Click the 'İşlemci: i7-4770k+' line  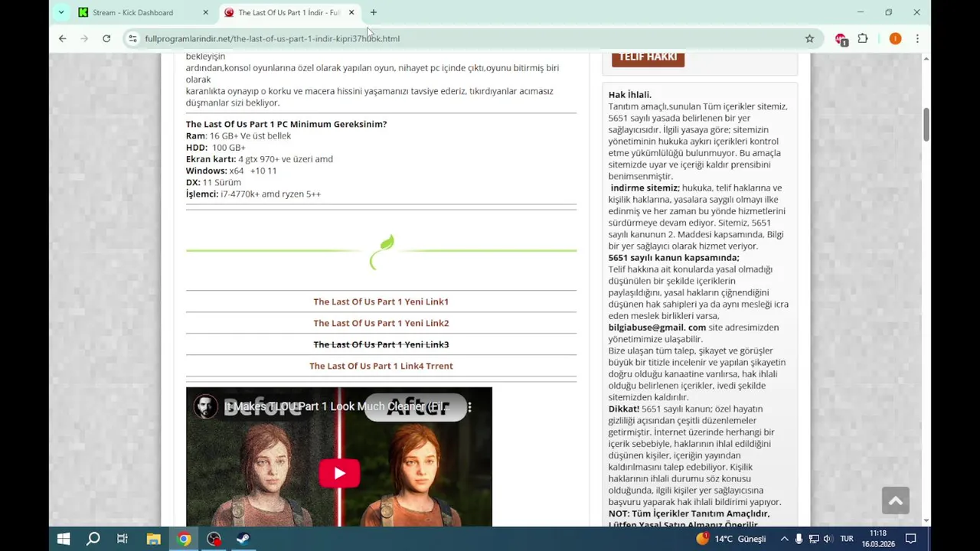(x=253, y=194)
